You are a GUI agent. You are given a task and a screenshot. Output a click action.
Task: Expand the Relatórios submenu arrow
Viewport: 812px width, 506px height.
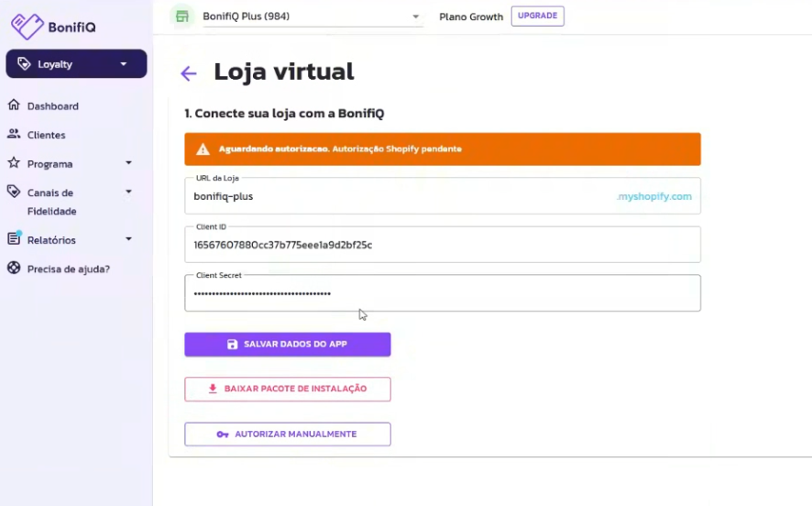pos(128,239)
